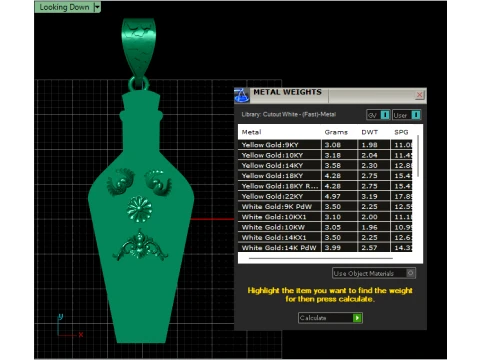Click the DWT column header
The image size is (480, 360).
tap(369, 132)
